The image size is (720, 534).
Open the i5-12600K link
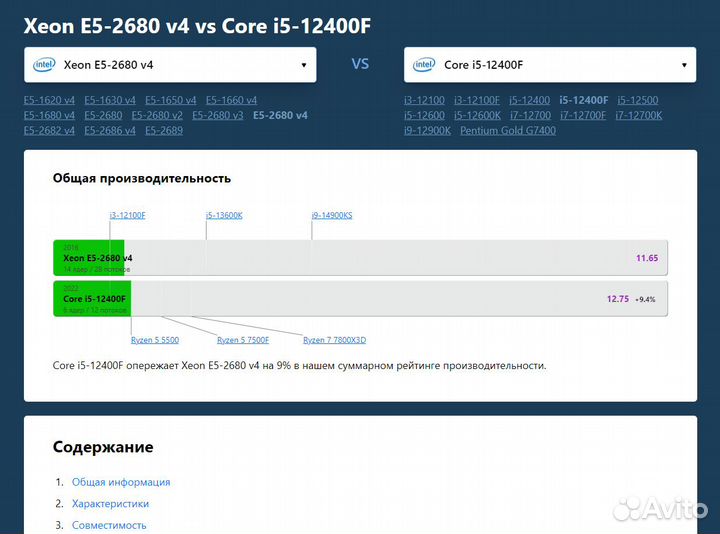tap(478, 115)
